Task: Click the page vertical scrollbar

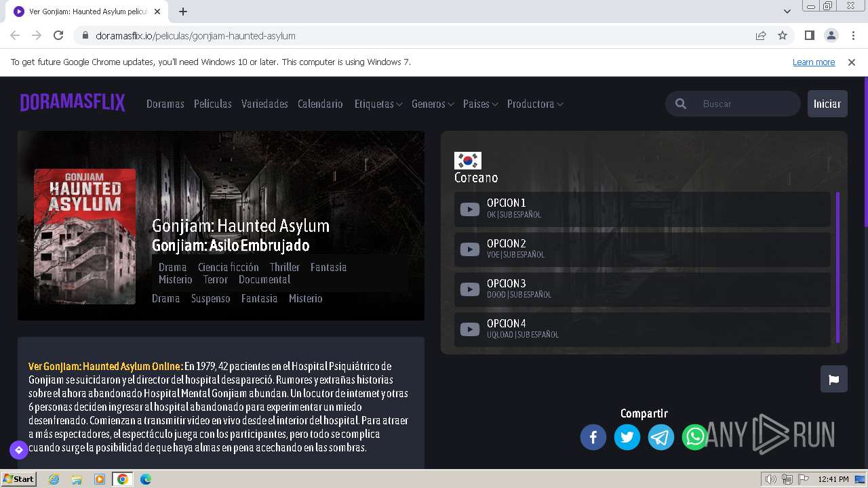Action: (x=865, y=152)
